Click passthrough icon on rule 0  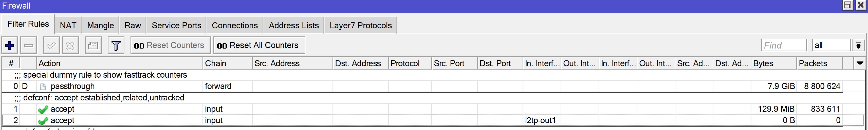(43, 87)
